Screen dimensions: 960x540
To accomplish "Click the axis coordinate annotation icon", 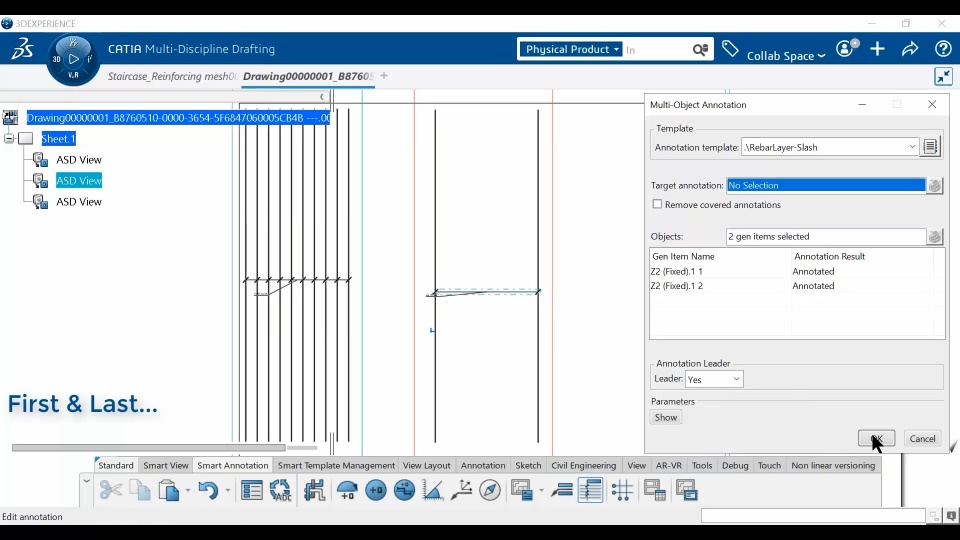I will click(462, 490).
